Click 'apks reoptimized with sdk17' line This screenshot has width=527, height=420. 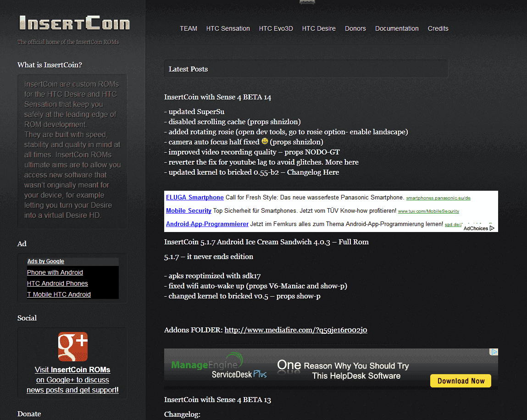pyautogui.click(x=212, y=276)
